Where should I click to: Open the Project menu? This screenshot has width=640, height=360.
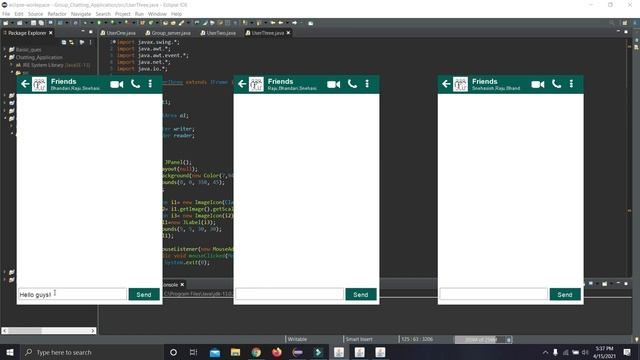tap(122, 14)
